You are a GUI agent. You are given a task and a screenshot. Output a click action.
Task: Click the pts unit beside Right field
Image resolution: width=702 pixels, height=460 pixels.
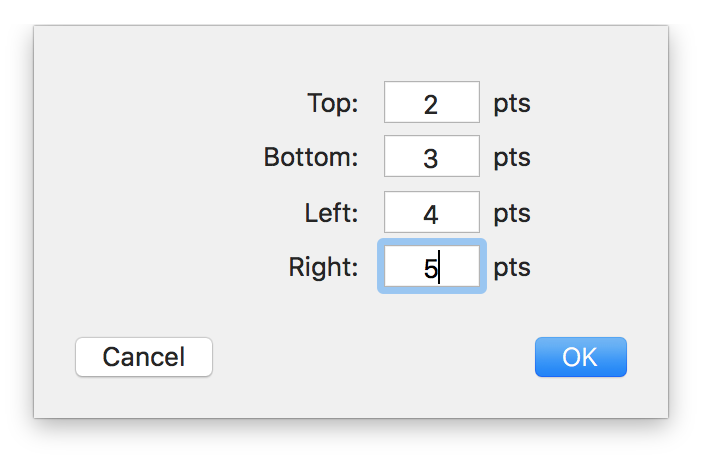(x=511, y=267)
